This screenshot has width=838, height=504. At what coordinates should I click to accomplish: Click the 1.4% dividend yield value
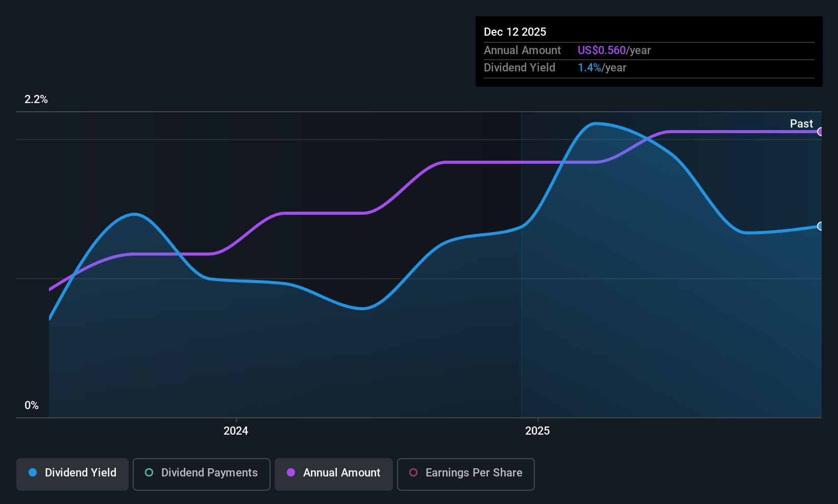click(x=589, y=68)
